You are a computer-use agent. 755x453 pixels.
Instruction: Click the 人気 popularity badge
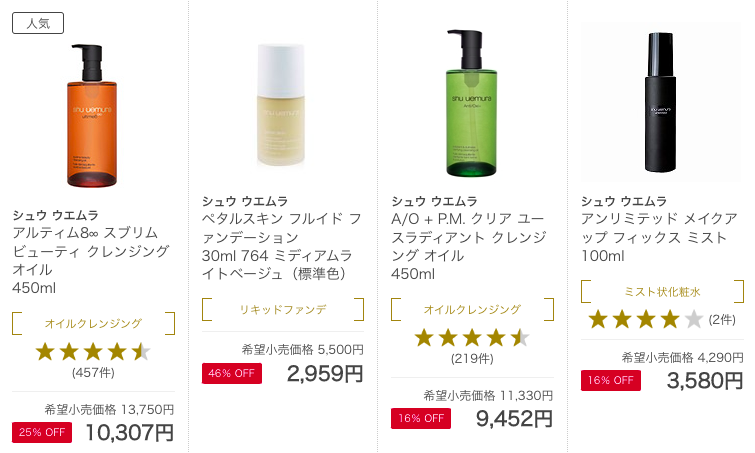coord(38,23)
